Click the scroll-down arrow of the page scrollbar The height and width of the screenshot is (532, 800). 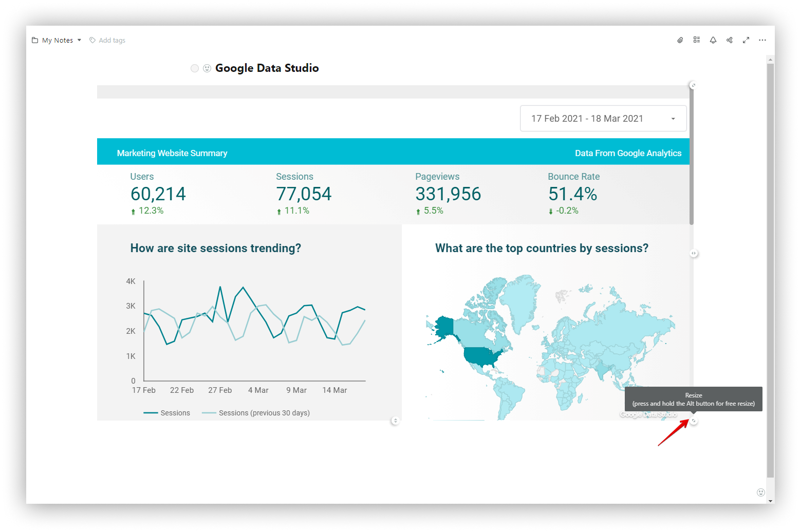tap(770, 501)
